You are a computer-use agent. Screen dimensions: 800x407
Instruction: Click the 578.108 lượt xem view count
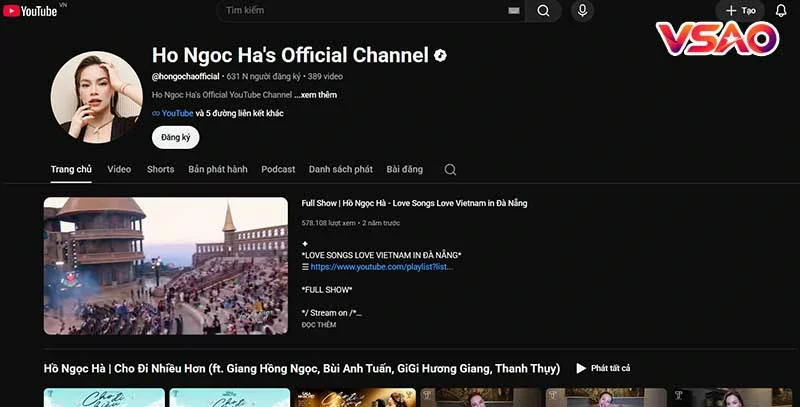[x=329, y=223]
